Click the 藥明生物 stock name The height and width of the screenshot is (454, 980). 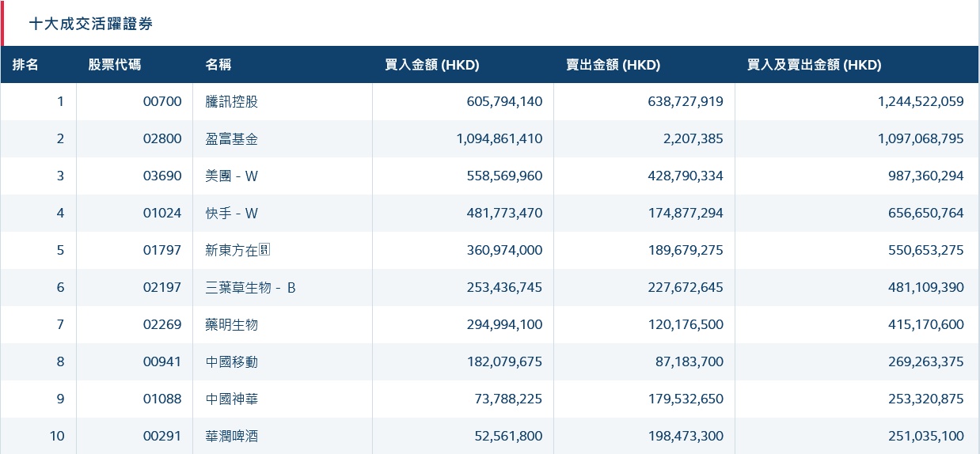(231, 325)
